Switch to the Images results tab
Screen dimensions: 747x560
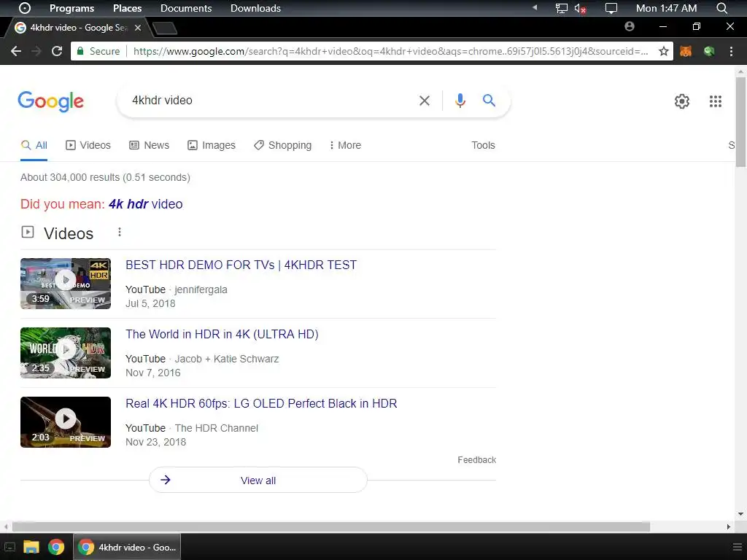tap(212, 145)
